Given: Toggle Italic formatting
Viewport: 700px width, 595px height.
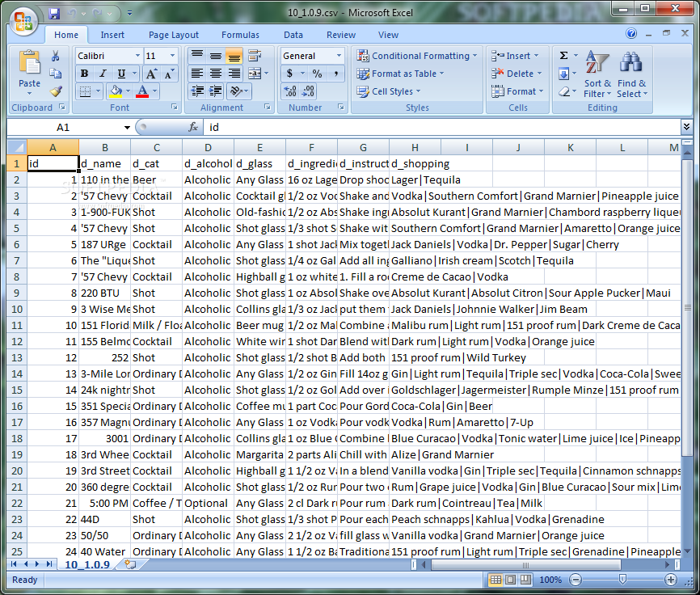Looking at the screenshot, I should tap(103, 74).
